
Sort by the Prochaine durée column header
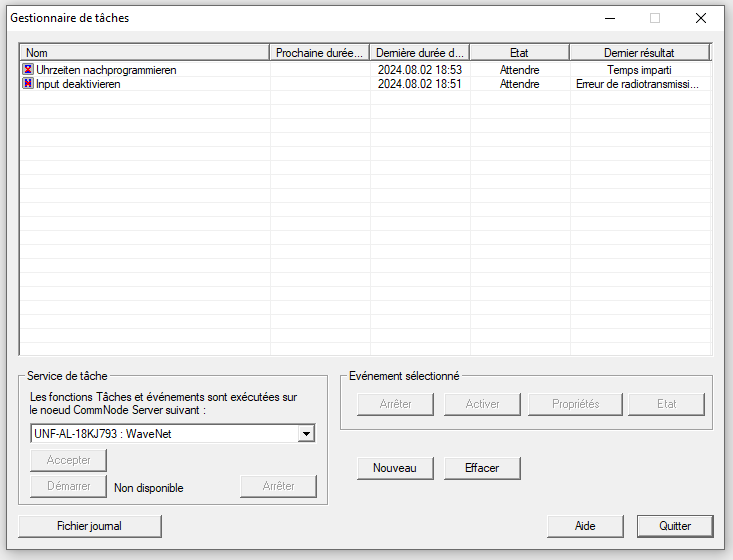pos(319,52)
